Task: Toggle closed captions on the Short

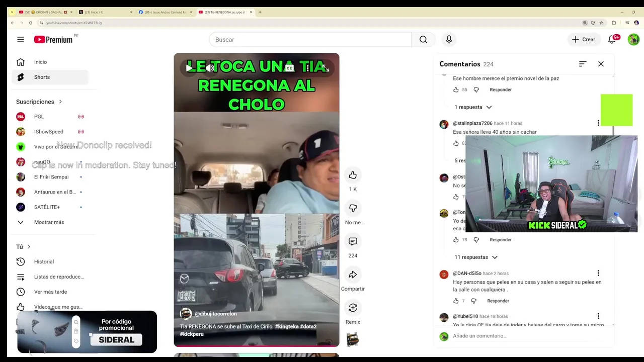Action: click(289, 68)
